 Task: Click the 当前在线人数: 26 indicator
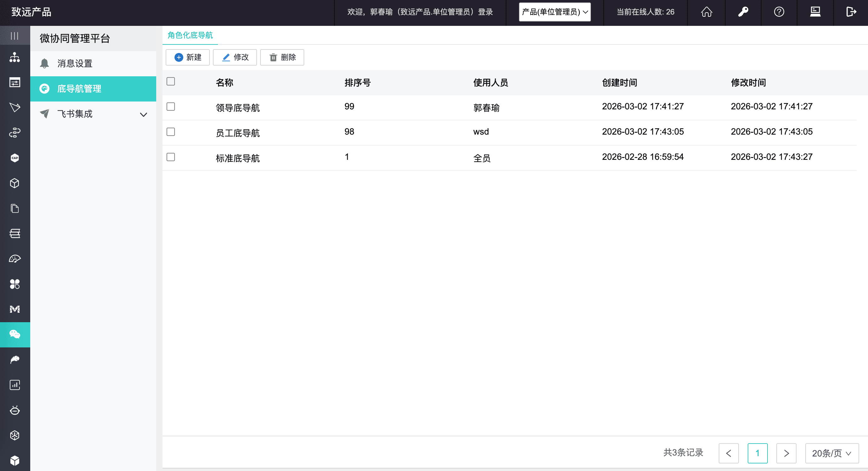pyautogui.click(x=645, y=12)
